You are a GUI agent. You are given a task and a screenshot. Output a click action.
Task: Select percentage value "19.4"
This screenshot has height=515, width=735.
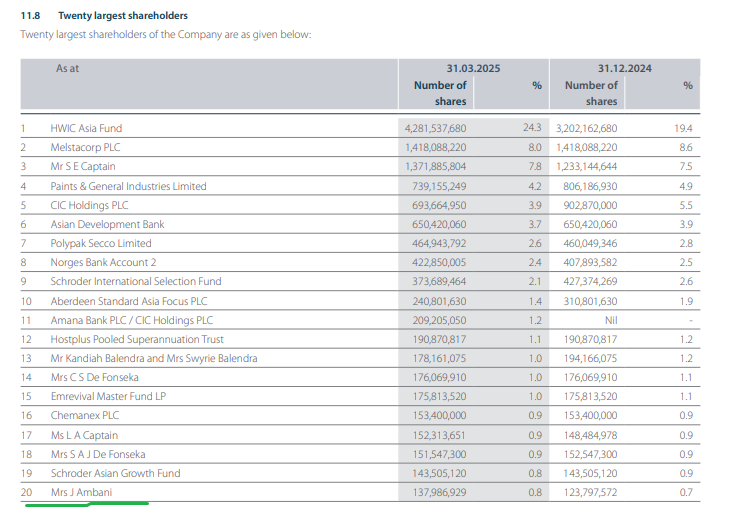(683, 128)
